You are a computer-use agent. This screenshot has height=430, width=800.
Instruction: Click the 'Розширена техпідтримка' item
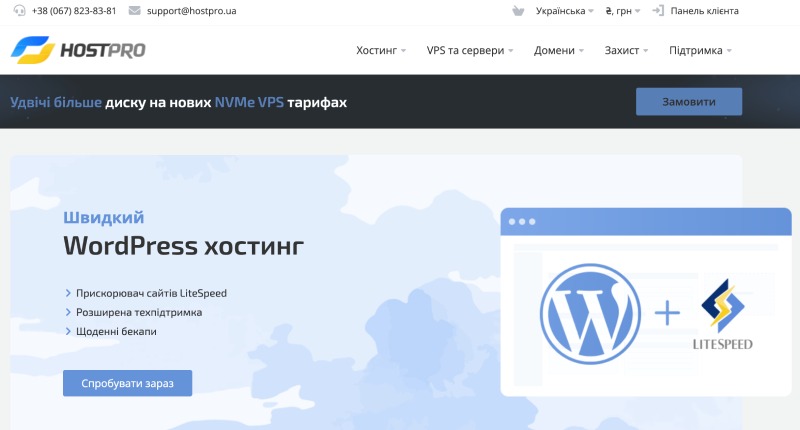coord(139,312)
